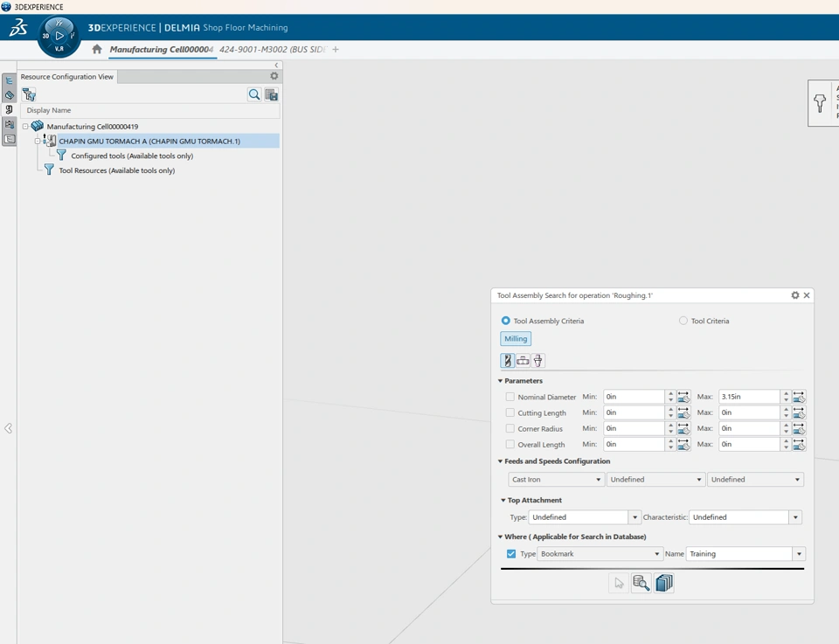Select Resource Configuration View tab
Viewport: 839px width, 644px height.
[67, 77]
